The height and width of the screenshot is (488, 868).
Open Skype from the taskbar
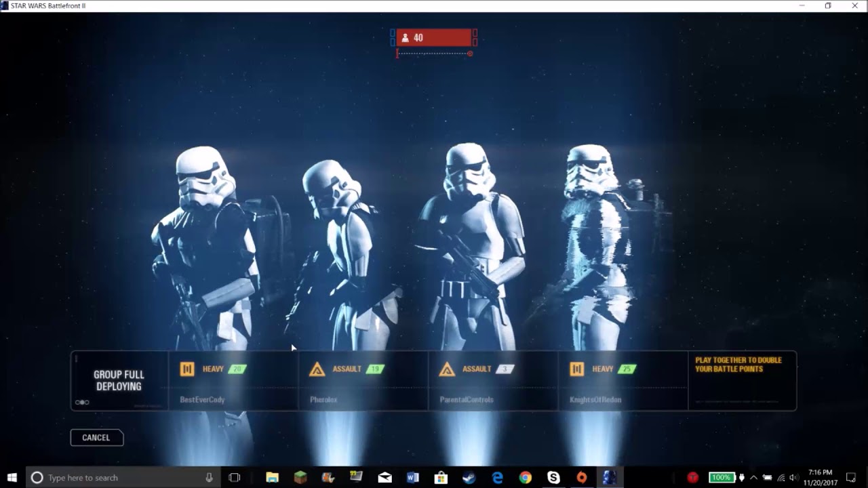pos(553,478)
